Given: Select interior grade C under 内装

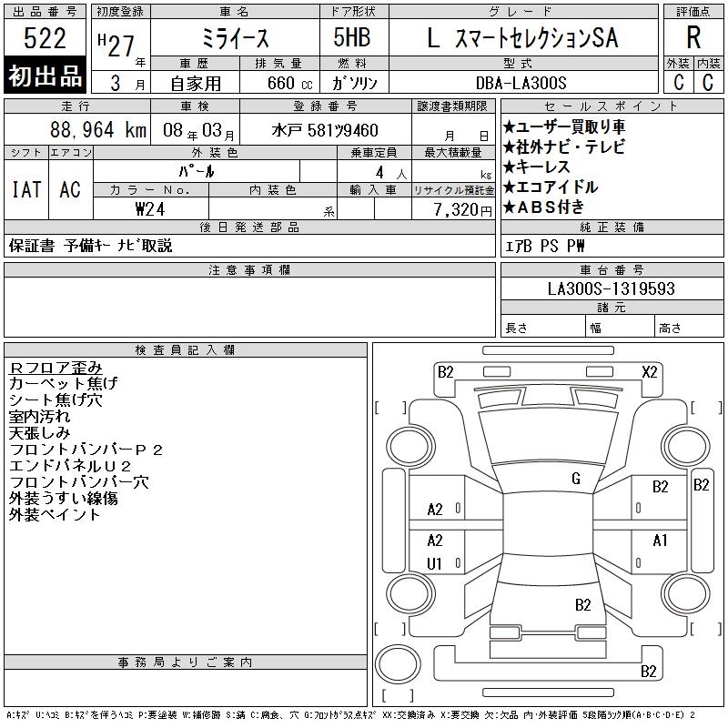Looking at the screenshot, I should pyautogui.click(x=708, y=83).
